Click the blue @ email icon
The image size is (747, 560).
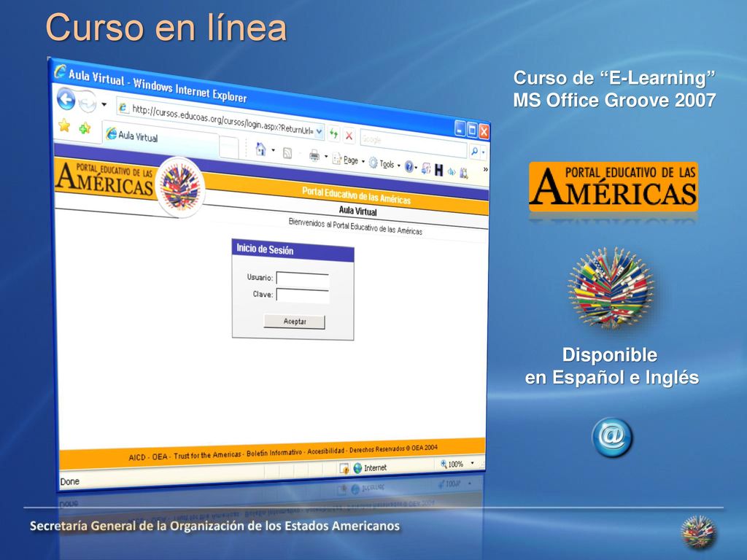[612, 437]
